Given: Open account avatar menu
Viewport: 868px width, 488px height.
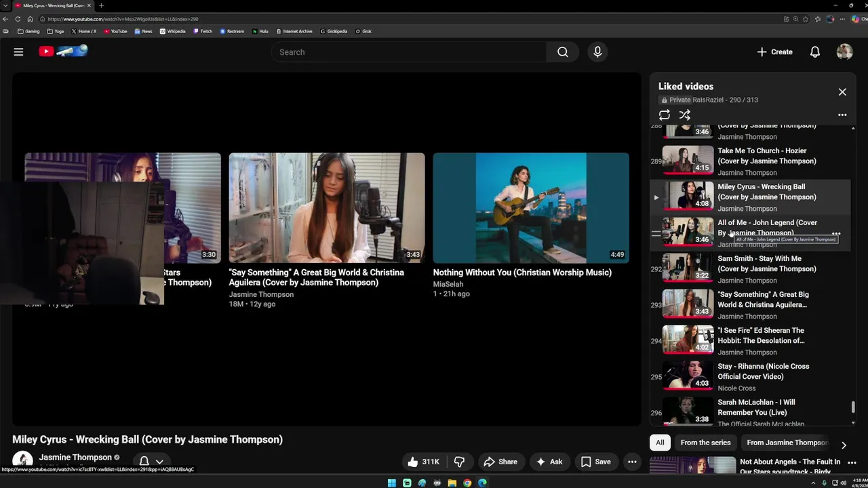Looking at the screenshot, I should (844, 52).
